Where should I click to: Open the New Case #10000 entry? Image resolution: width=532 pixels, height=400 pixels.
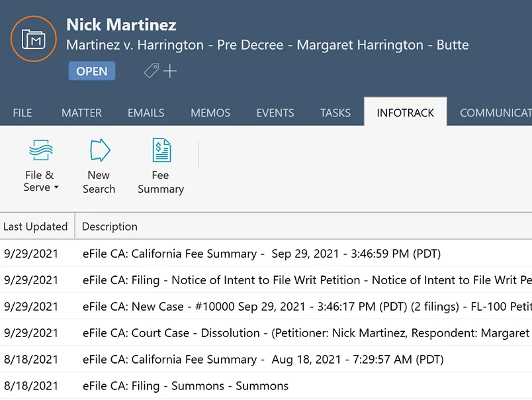click(x=265, y=307)
